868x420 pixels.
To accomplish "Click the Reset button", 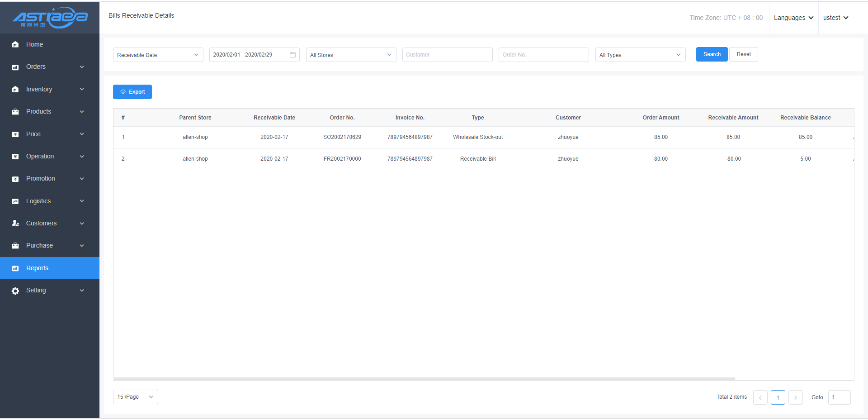I will (743, 54).
